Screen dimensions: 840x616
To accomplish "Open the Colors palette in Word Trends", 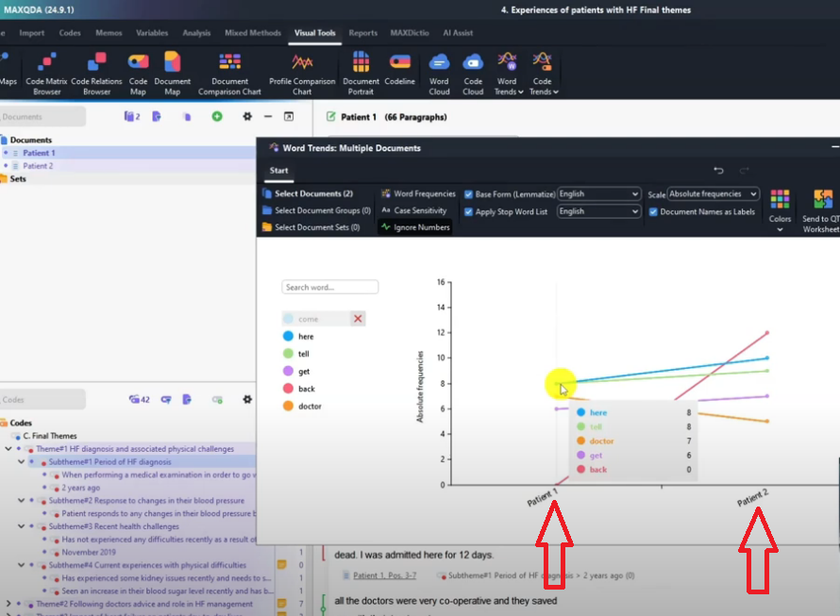I will click(780, 210).
